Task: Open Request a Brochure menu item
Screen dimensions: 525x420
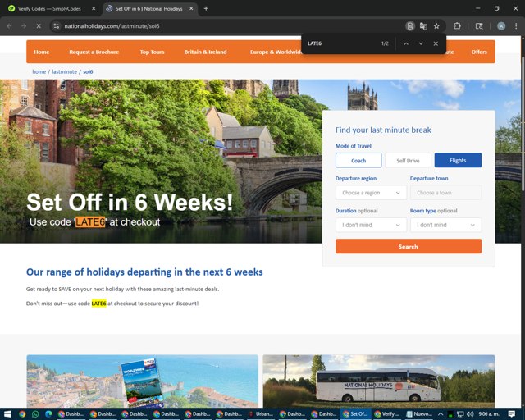Action: tap(94, 52)
